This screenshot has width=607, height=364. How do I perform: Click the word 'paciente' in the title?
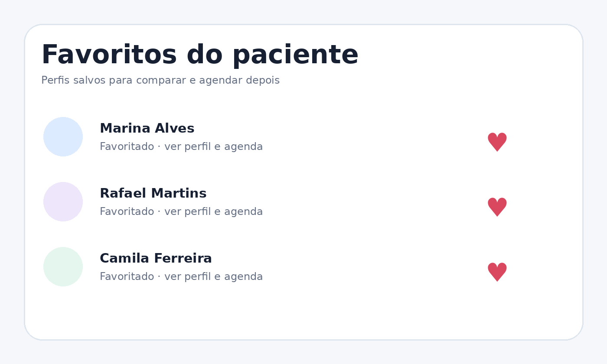point(295,56)
